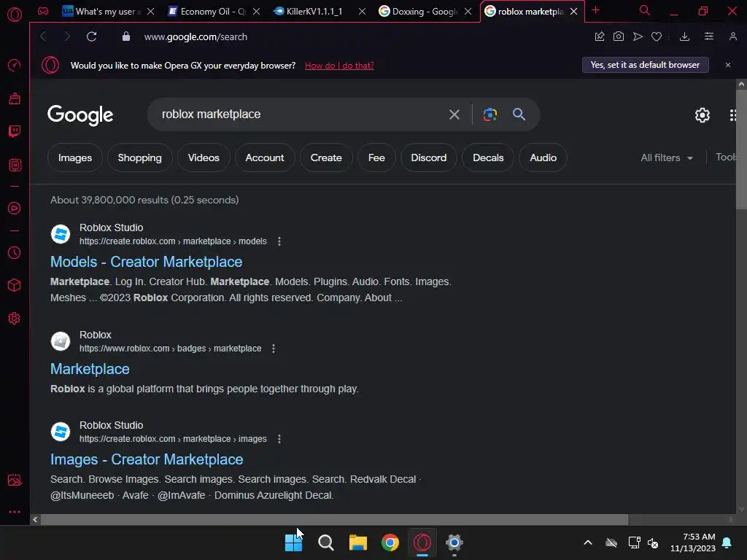Open Twitch panel in sidebar
The image size is (747, 560).
tap(15, 131)
